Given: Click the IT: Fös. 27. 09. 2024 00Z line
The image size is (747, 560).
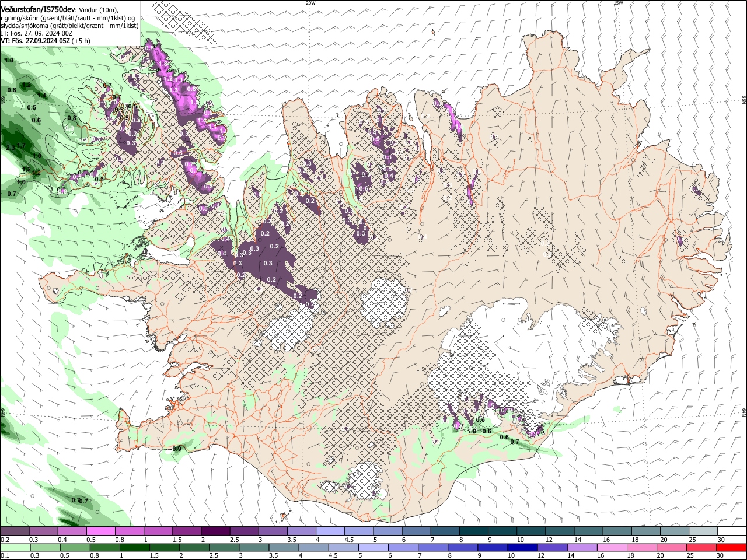Looking at the screenshot, I should (37, 34).
